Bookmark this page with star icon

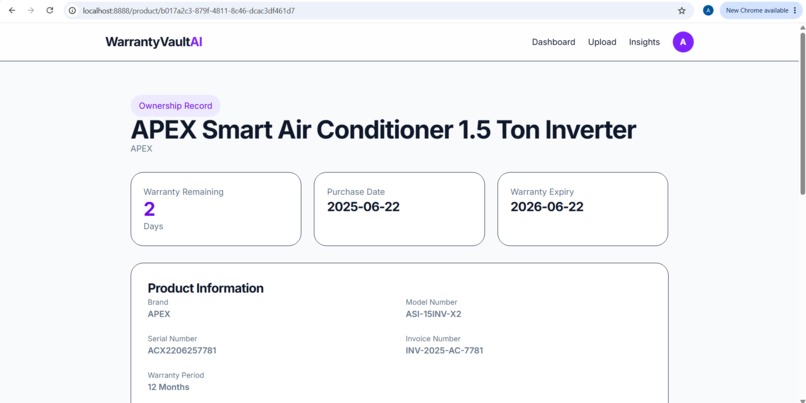coord(682,10)
